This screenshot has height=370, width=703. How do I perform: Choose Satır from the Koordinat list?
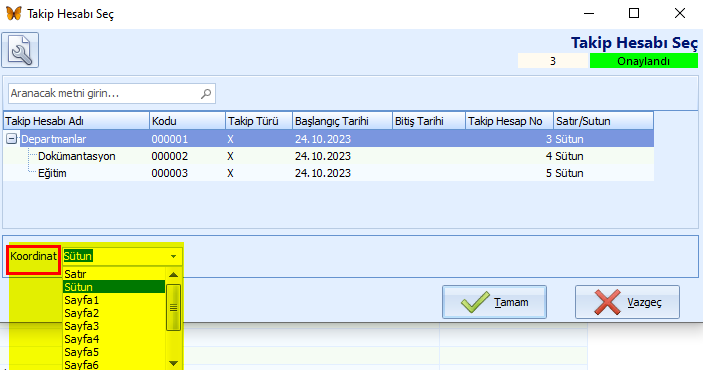click(x=114, y=274)
